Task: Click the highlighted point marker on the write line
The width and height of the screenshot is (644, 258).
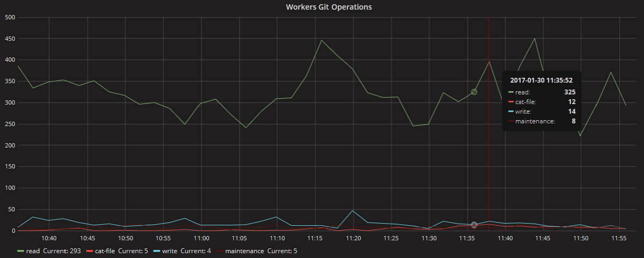Action: 474,225
